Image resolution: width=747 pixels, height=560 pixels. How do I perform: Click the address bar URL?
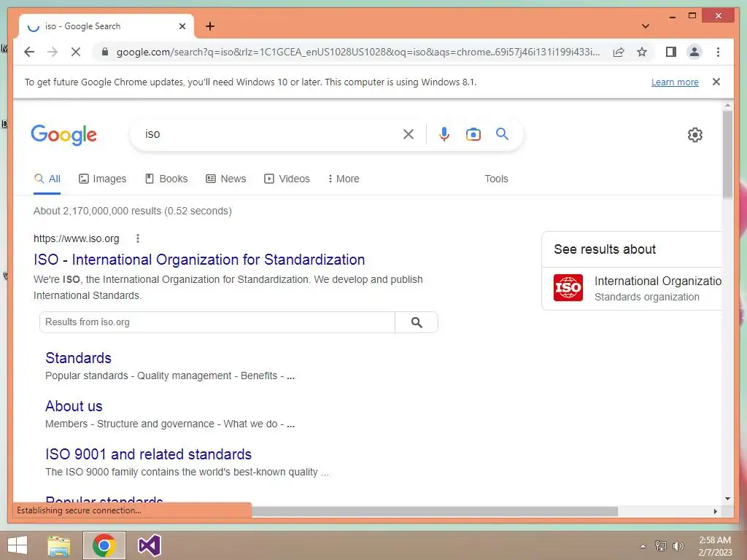click(357, 52)
